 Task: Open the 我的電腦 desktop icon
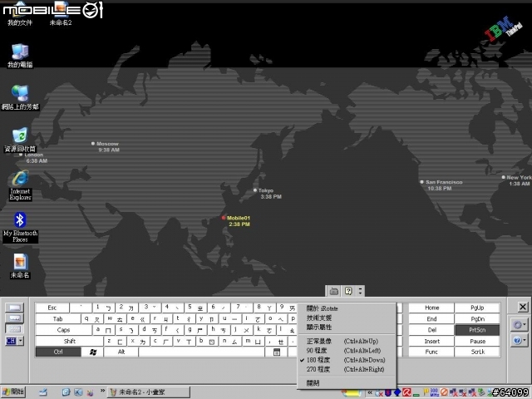pyautogui.click(x=20, y=56)
